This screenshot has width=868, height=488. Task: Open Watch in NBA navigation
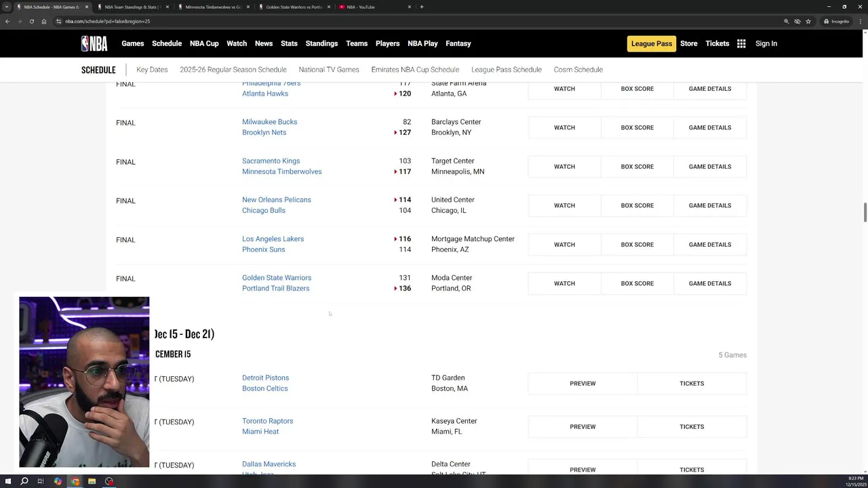237,43
